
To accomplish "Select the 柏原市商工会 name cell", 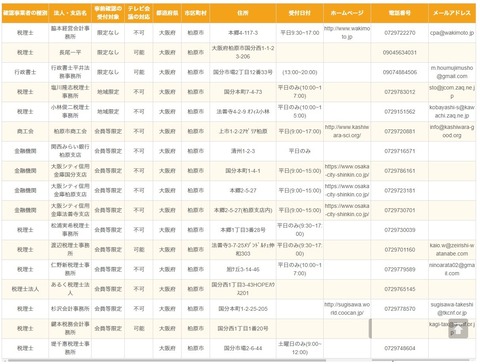I will [70, 131].
